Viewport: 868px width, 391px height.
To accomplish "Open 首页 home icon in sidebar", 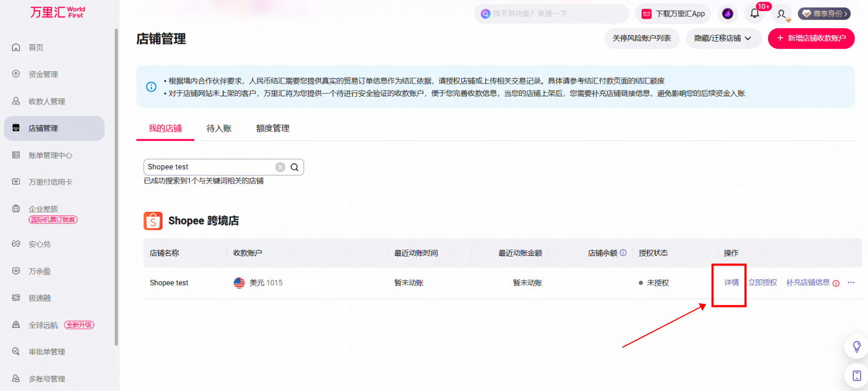I will 16,47.
